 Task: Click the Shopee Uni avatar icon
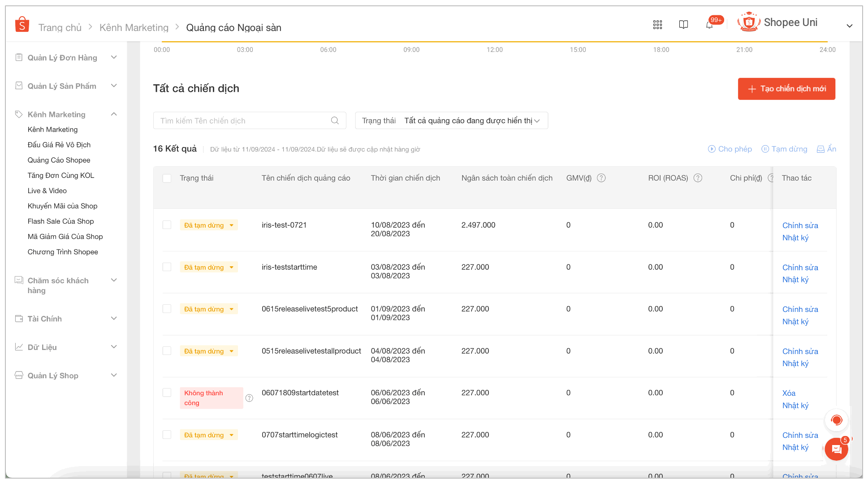tap(749, 22)
